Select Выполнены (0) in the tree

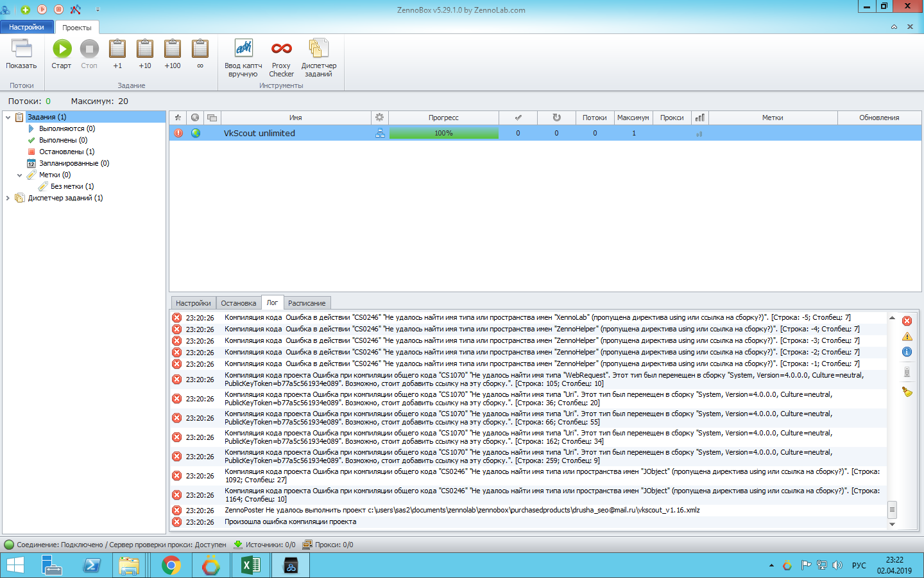(63, 140)
